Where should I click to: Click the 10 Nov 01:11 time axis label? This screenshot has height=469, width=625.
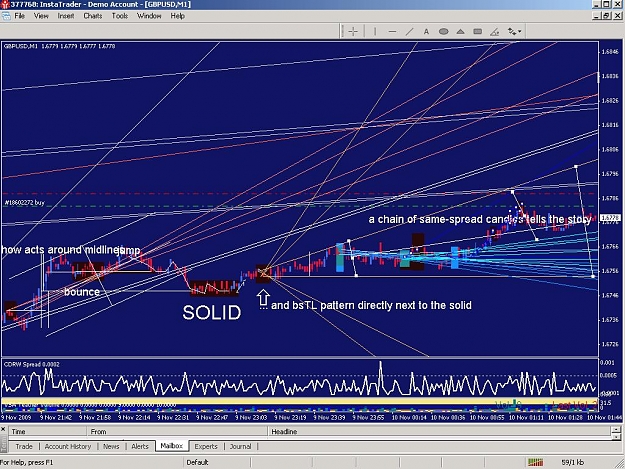[526, 417]
